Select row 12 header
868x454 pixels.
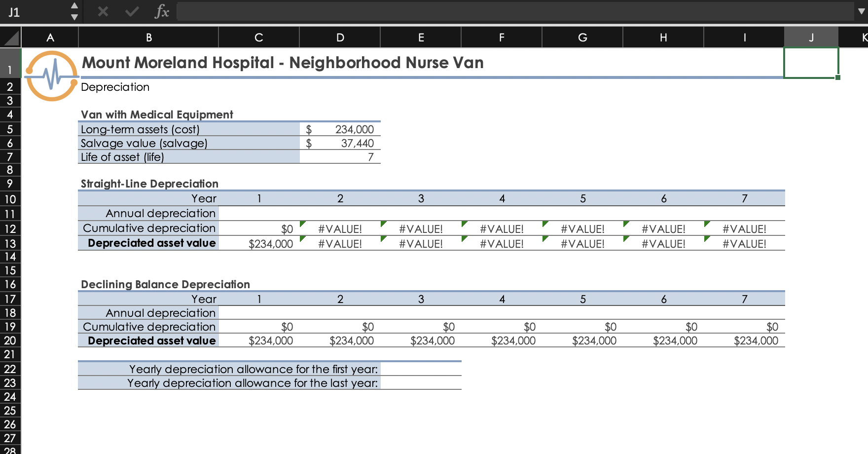point(10,228)
